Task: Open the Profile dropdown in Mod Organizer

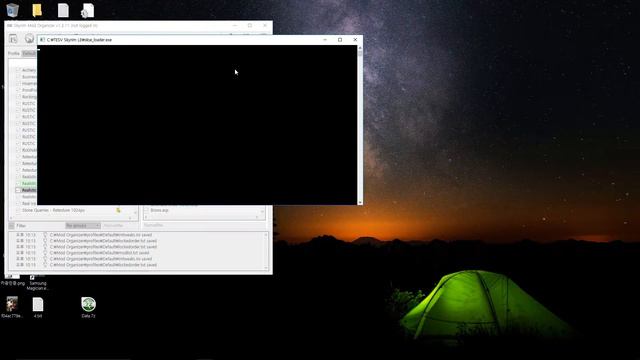Action: tap(29, 53)
